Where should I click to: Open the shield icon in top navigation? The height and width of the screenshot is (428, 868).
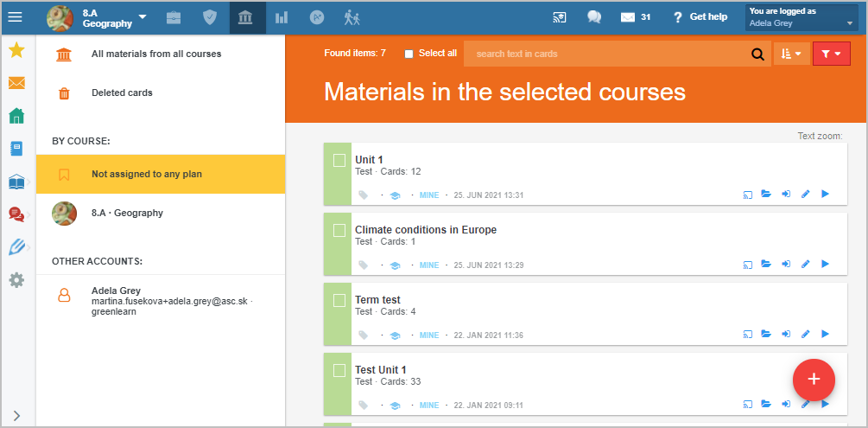pyautogui.click(x=209, y=18)
